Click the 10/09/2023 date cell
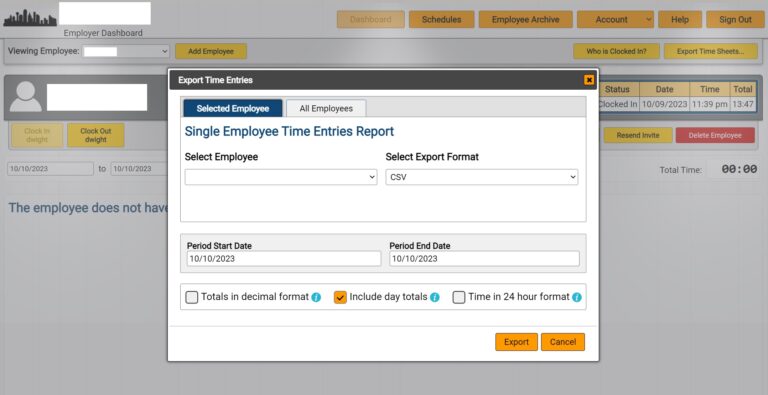This screenshot has height=395, width=768. pyautogui.click(x=664, y=104)
